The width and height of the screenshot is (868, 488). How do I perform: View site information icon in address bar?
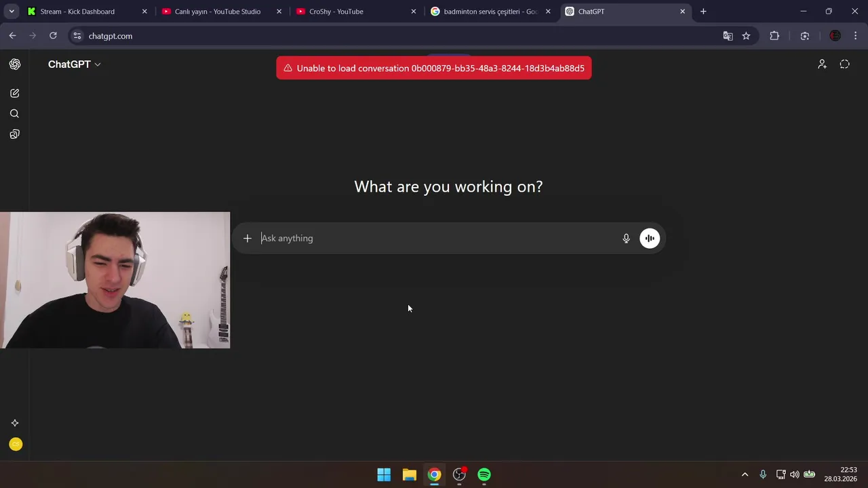[77, 36]
